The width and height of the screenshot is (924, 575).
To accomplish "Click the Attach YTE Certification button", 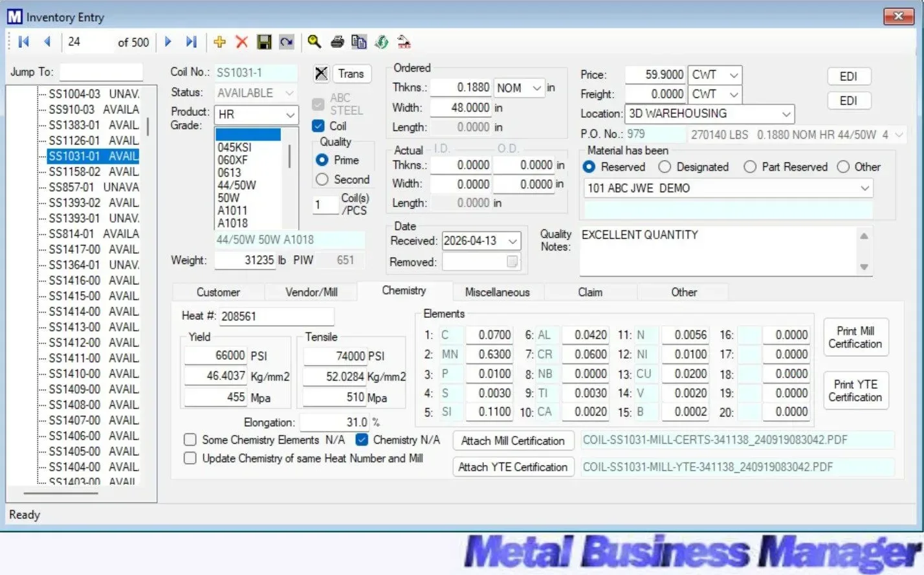I will [x=513, y=466].
